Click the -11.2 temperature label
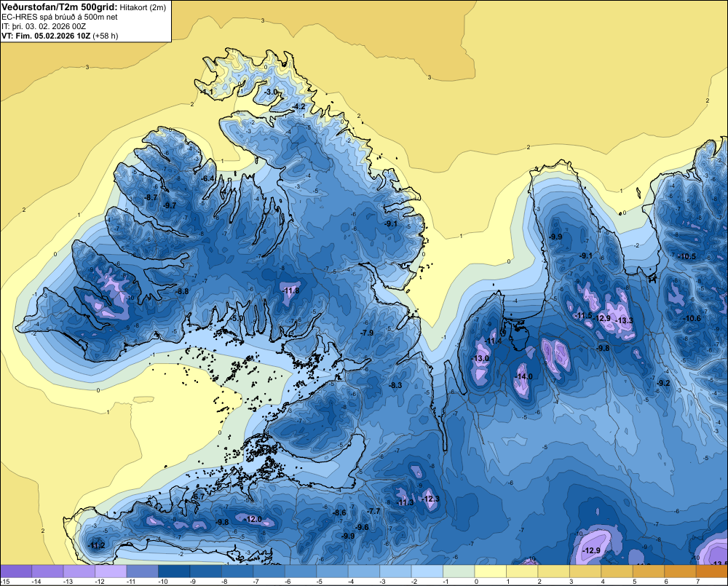 click(x=96, y=545)
